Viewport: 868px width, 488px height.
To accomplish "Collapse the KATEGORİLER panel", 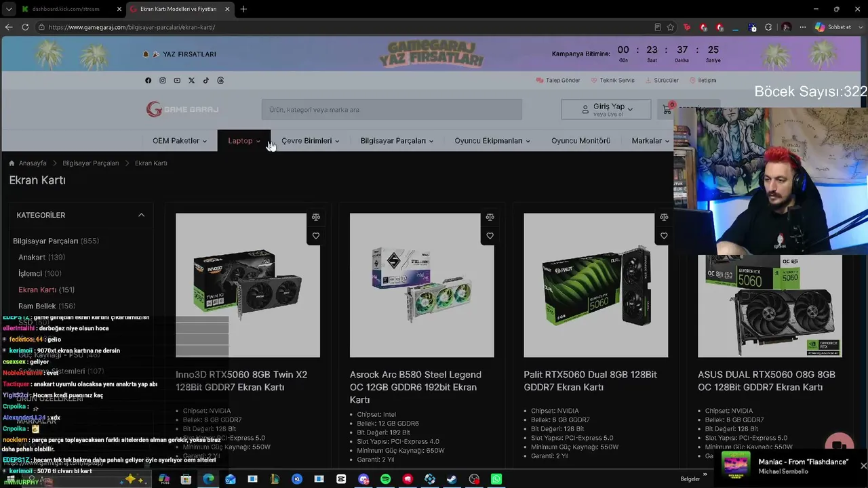I will click(141, 216).
